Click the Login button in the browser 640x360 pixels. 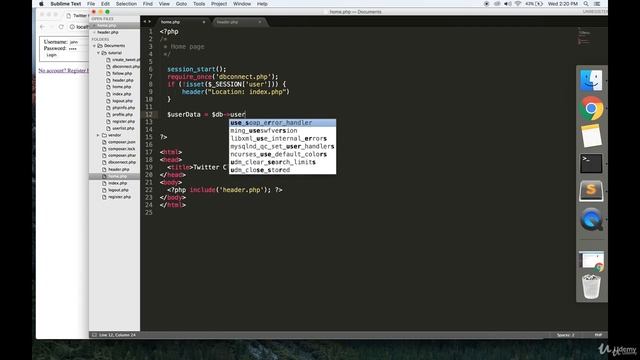[51, 55]
